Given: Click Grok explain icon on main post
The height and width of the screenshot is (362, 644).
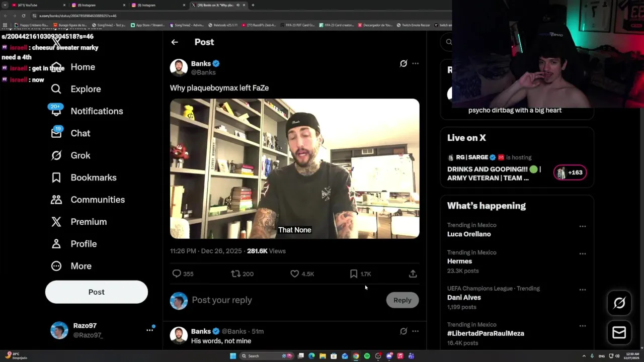Looking at the screenshot, I should tap(404, 63).
